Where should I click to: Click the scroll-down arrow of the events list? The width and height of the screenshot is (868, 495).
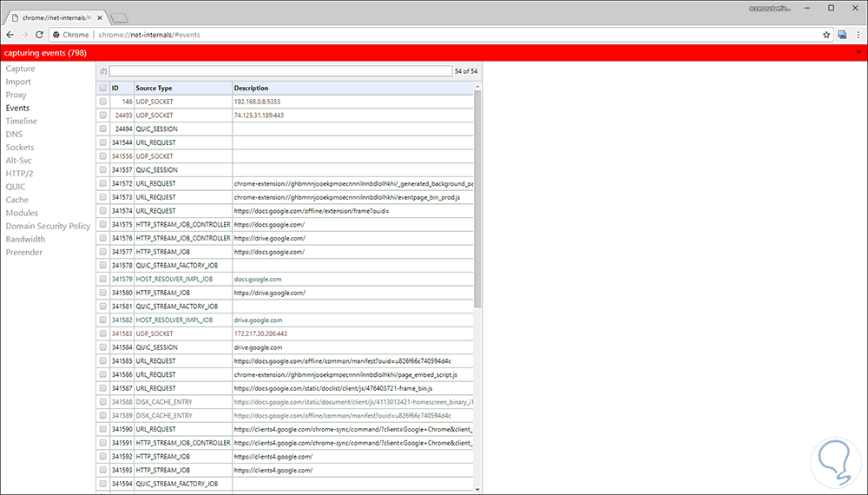pyautogui.click(x=477, y=490)
